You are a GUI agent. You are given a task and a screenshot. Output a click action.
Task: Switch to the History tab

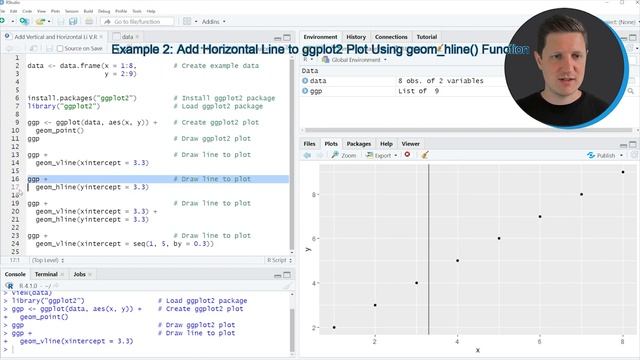[x=356, y=37]
